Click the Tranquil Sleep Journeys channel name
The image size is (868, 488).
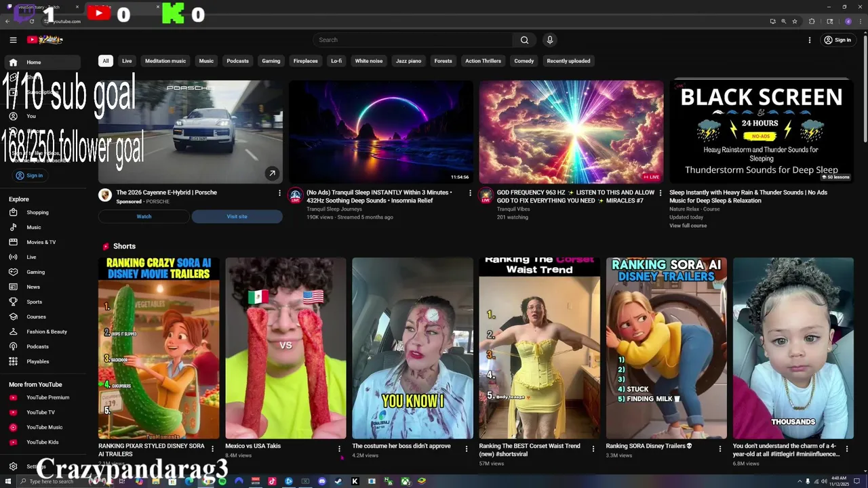[334, 209]
